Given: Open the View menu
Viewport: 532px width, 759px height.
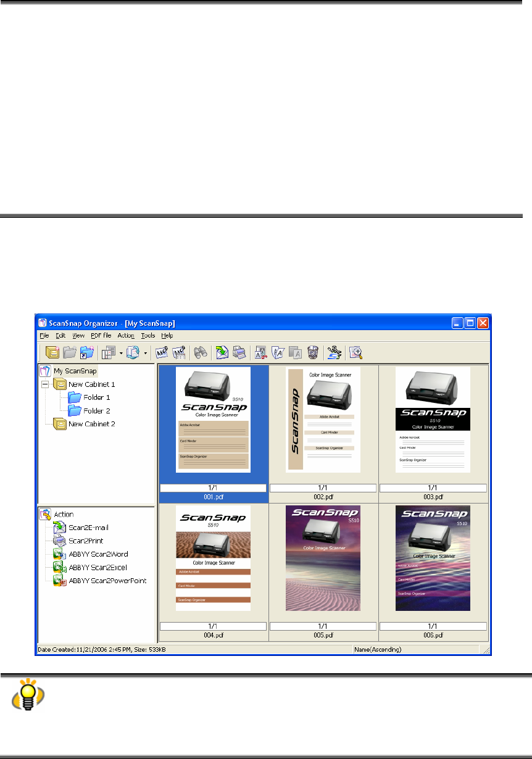Looking at the screenshot, I should [x=78, y=336].
